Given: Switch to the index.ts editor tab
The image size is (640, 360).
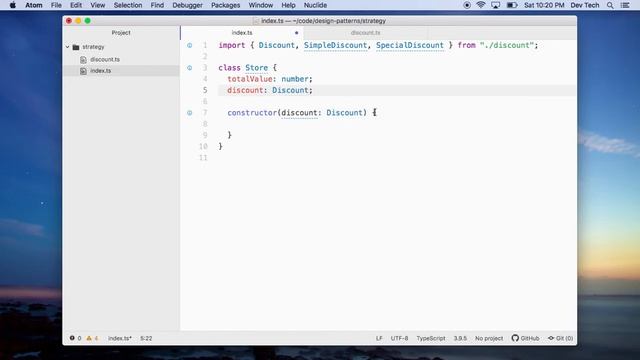Looking at the screenshot, I should click(242, 33).
